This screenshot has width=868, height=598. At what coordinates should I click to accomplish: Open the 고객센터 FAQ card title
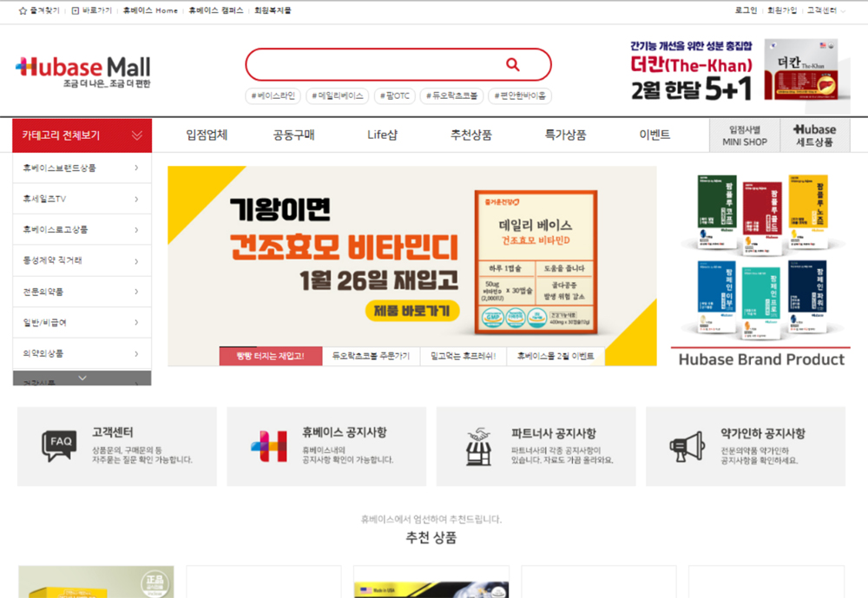point(112,432)
